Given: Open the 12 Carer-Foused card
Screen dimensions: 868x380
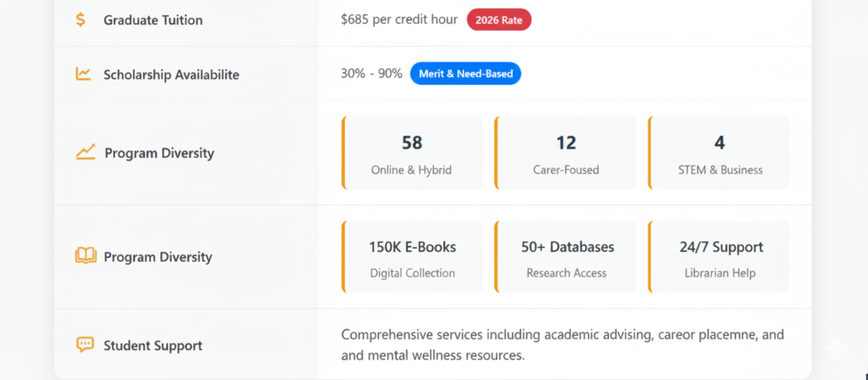Looking at the screenshot, I should [565, 153].
